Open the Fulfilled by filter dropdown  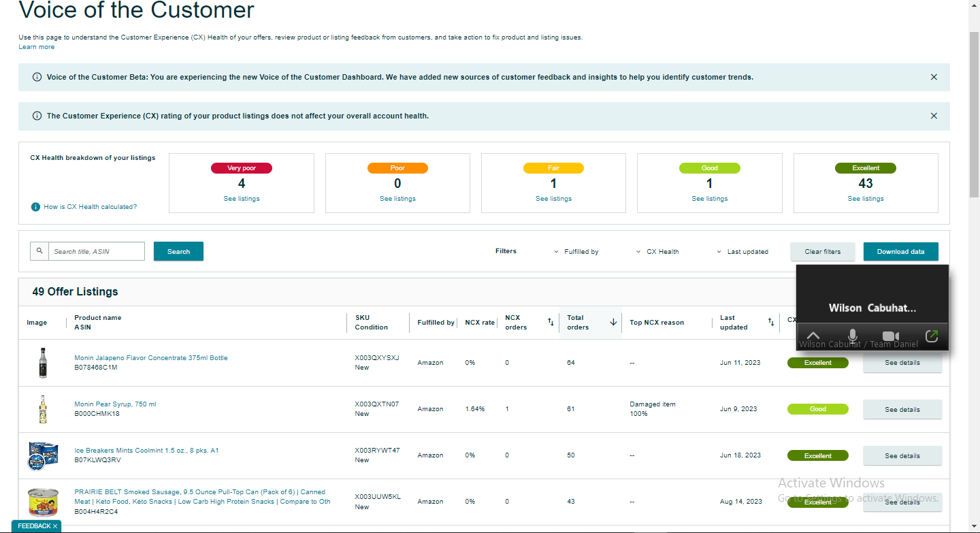576,252
